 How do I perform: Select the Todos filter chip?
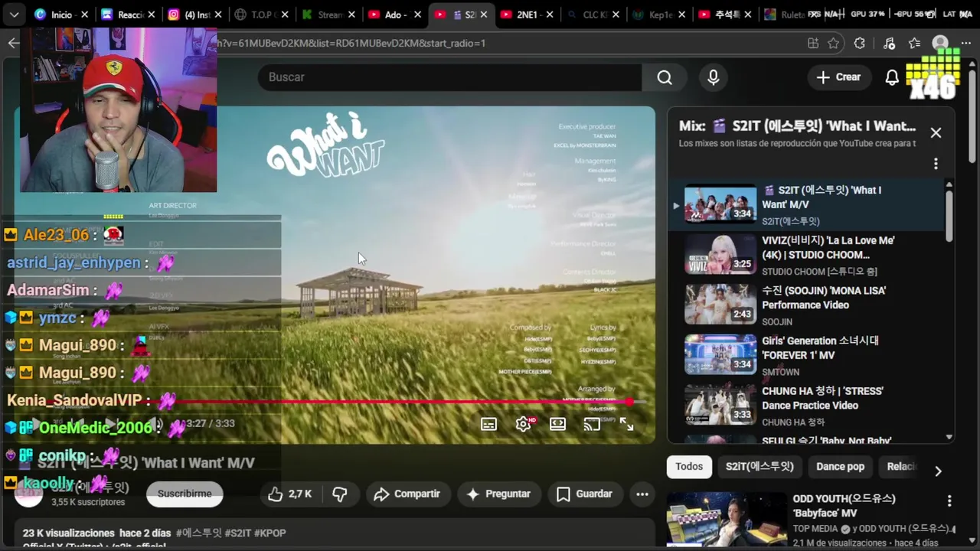689,467
